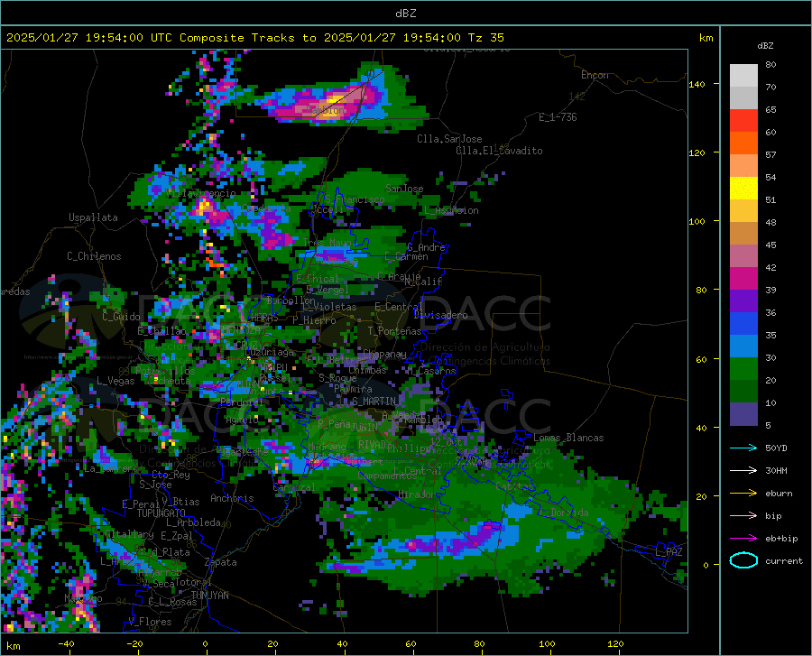Select the magenta 39–42 dBZ swatch
Screen dimensions: 812x656
click(x=743, y=279)
